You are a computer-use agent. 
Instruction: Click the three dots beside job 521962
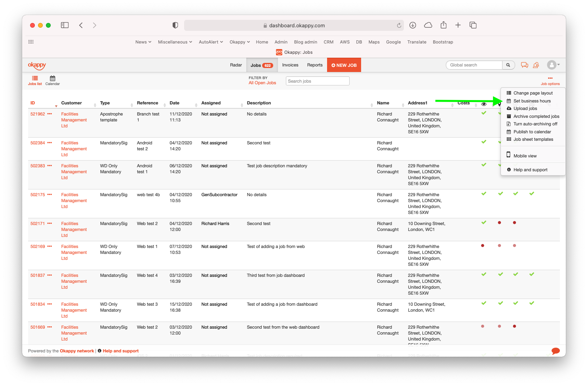point(49,114)
